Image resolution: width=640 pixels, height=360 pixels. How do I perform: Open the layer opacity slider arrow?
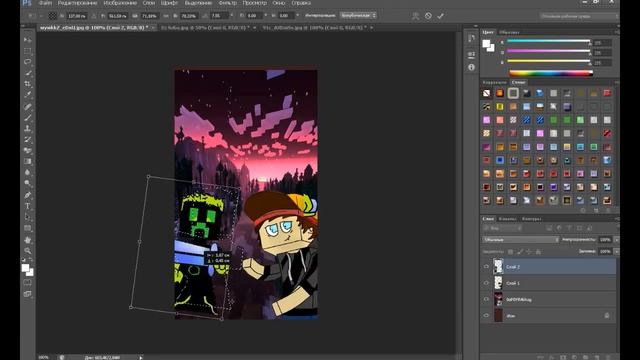pos(616,240)
